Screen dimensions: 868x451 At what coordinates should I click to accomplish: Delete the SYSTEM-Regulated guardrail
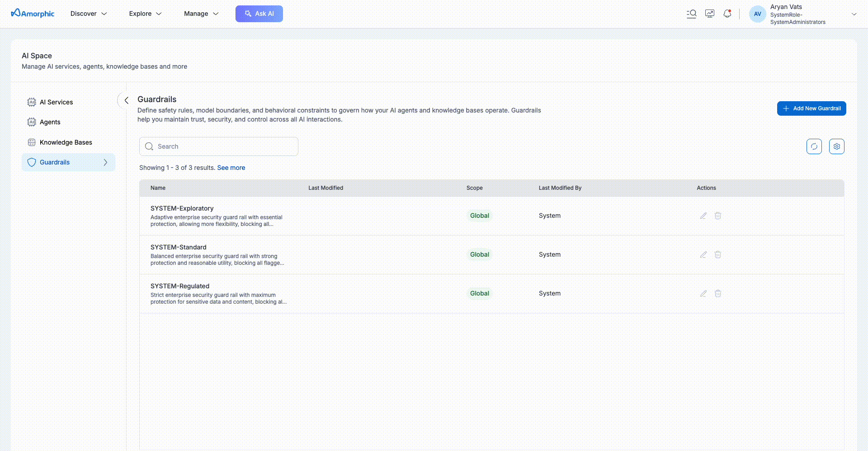click(717, 294)
